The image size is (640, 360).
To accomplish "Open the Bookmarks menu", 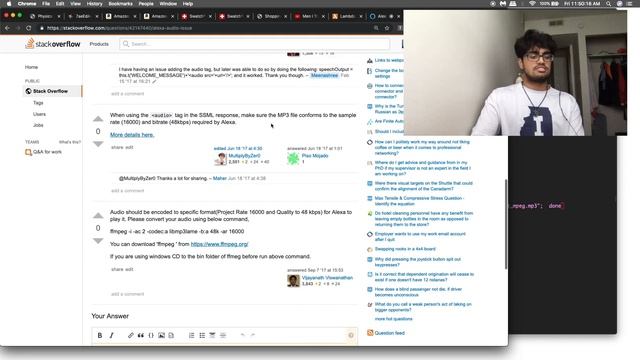I will (120, 4).
